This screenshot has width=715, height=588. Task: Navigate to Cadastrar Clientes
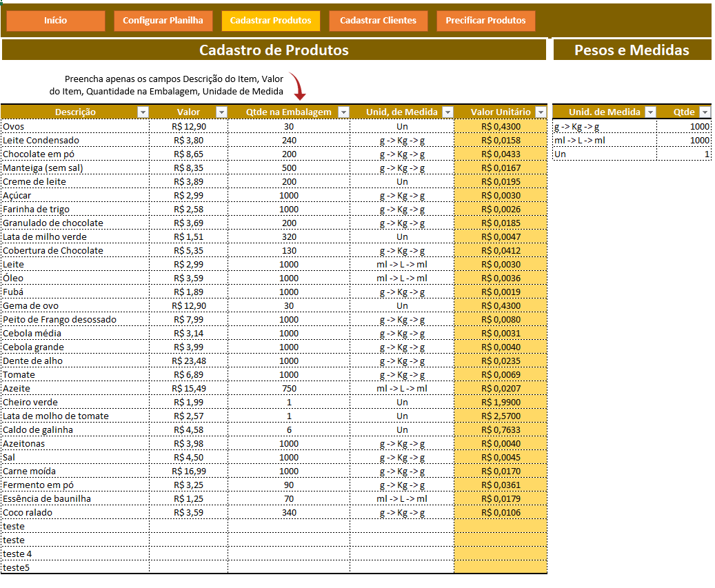click(378, 21)
